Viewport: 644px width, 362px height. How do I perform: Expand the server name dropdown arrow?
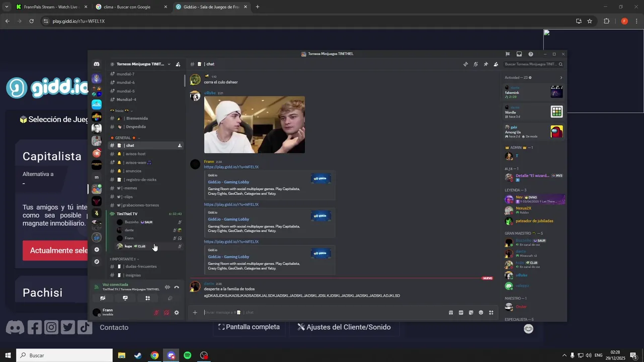click(x=169, y=64)
